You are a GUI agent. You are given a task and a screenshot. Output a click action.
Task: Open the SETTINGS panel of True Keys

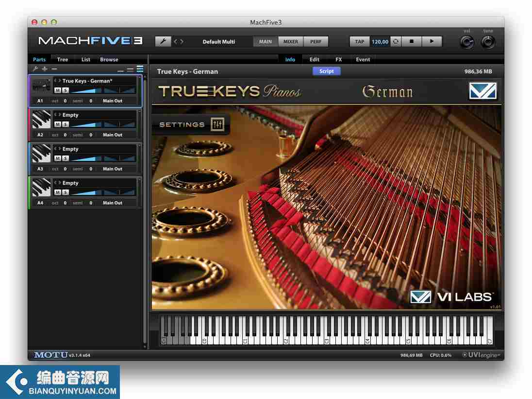pos(191,124)
